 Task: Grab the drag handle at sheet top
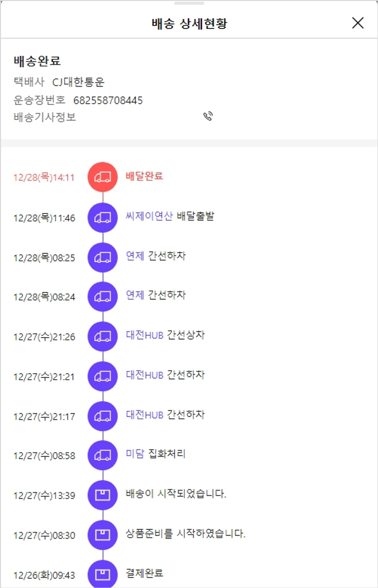click(x=189, y=4)
